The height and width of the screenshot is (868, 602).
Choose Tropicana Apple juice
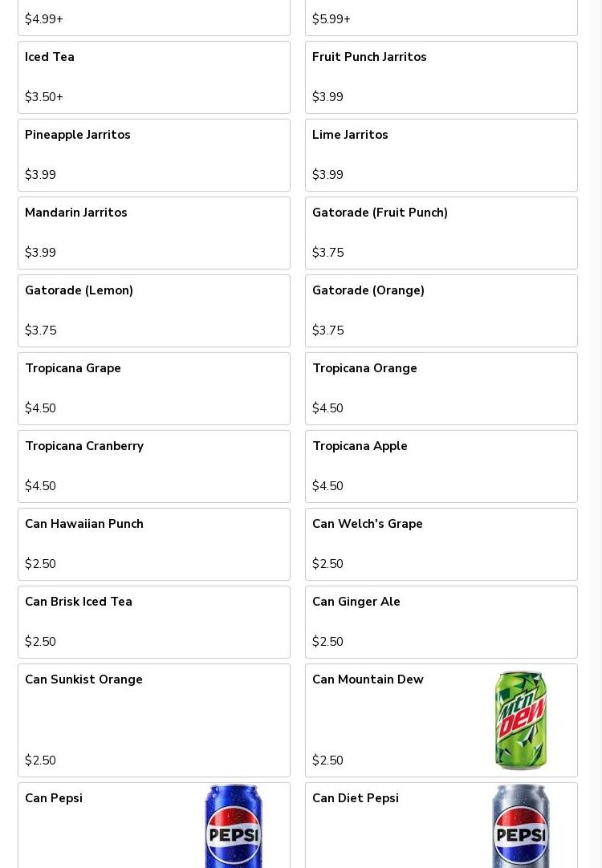(x=441, y=466)
